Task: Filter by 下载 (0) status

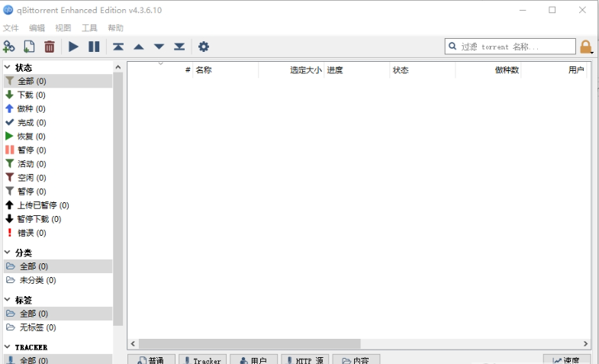Action: pos(58,95)
